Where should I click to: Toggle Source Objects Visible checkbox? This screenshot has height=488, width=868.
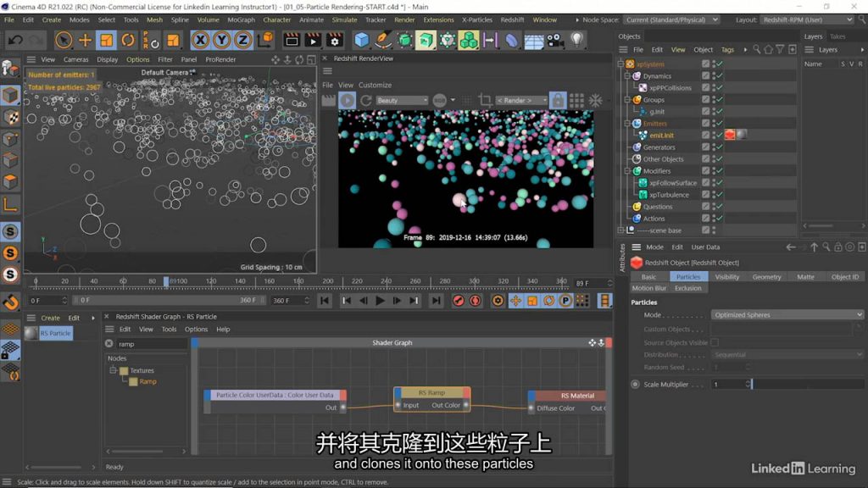(x=714, y=342)
